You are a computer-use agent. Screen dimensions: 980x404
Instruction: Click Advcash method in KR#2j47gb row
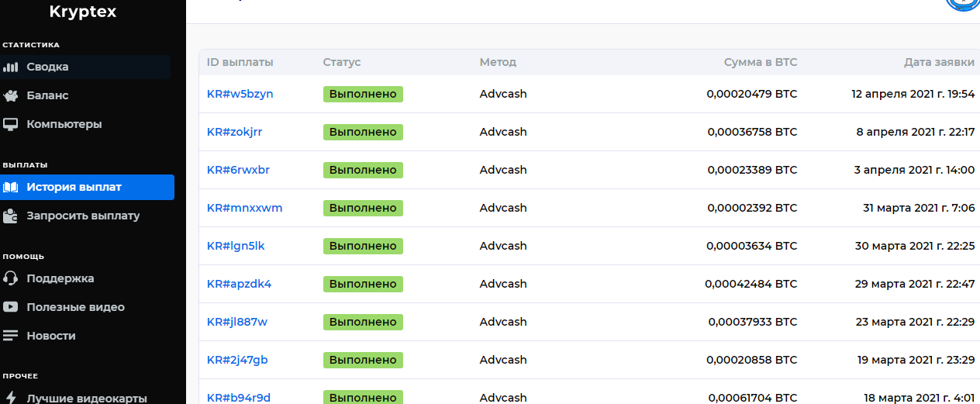coord(503,360)
